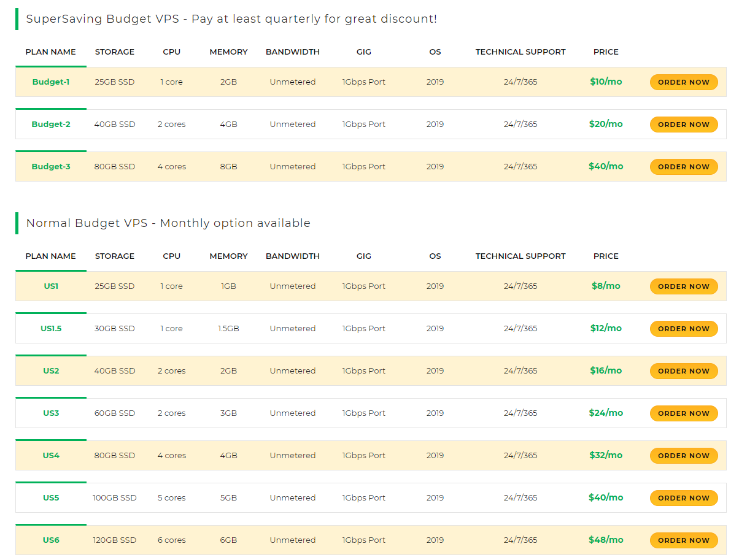Click Order Now for US2 plan
739x560 pixels.
pos(684,371)
